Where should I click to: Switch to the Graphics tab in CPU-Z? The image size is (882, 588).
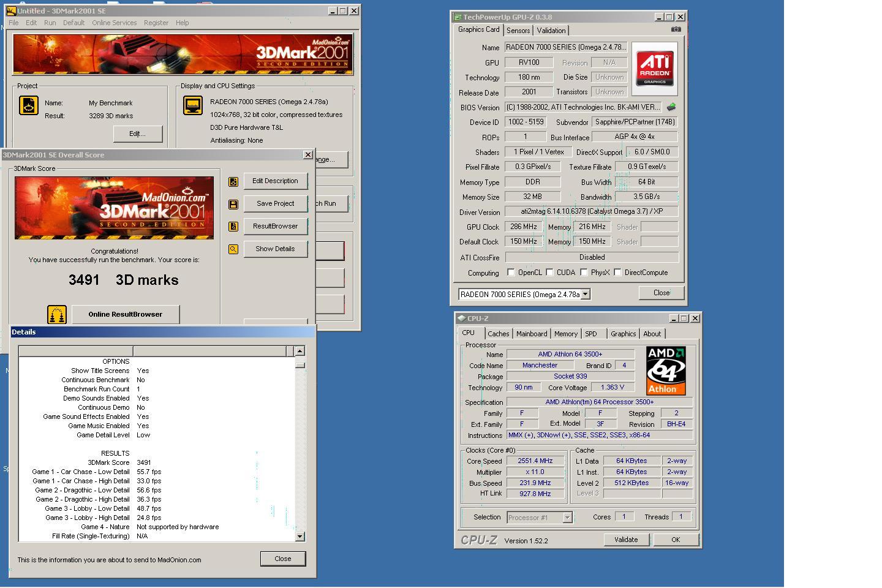tap(624, 334)
